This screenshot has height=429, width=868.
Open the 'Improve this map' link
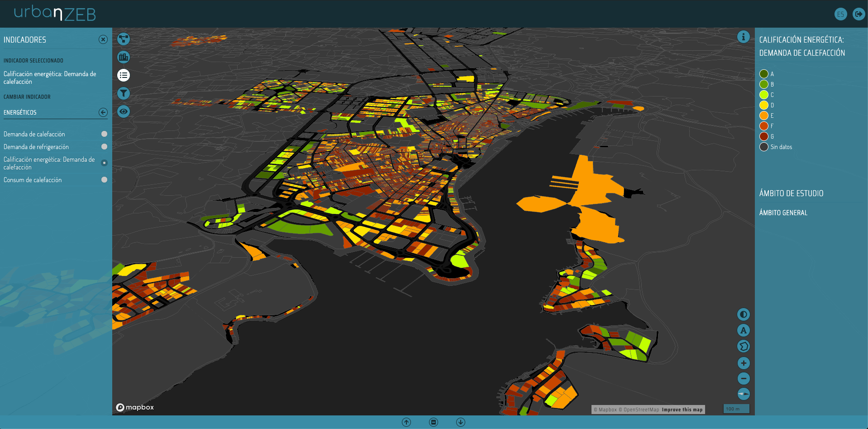point(682,410)
